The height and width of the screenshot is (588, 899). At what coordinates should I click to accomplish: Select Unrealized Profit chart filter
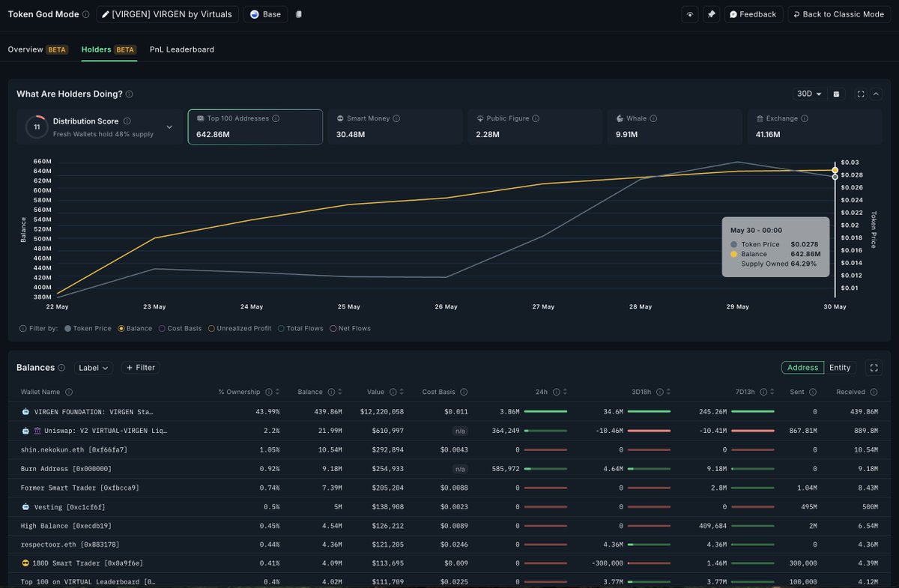pos(240,329)
